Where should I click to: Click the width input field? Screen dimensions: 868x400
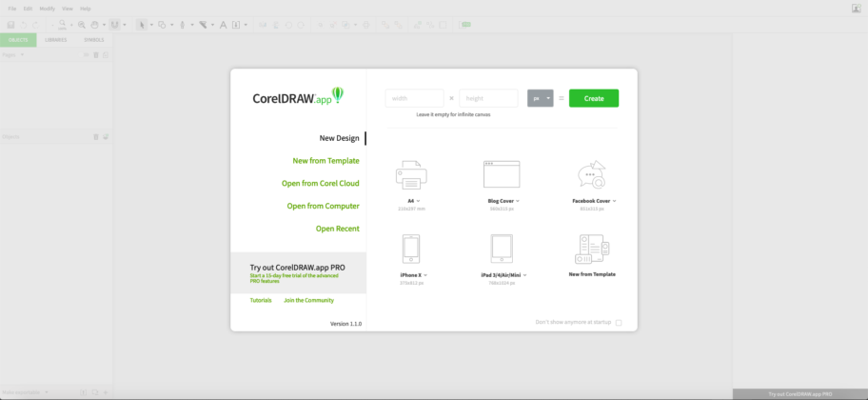click(x=414, y=98)
